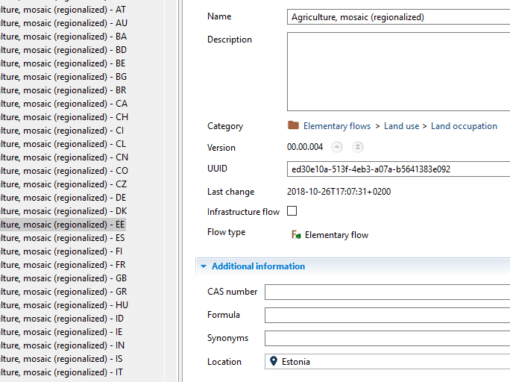Image resolution: width=510 pixels, height=382 pixels.
Task: Select the mosaic (regionalized) - CN flow
Action: tap(64, 157)
